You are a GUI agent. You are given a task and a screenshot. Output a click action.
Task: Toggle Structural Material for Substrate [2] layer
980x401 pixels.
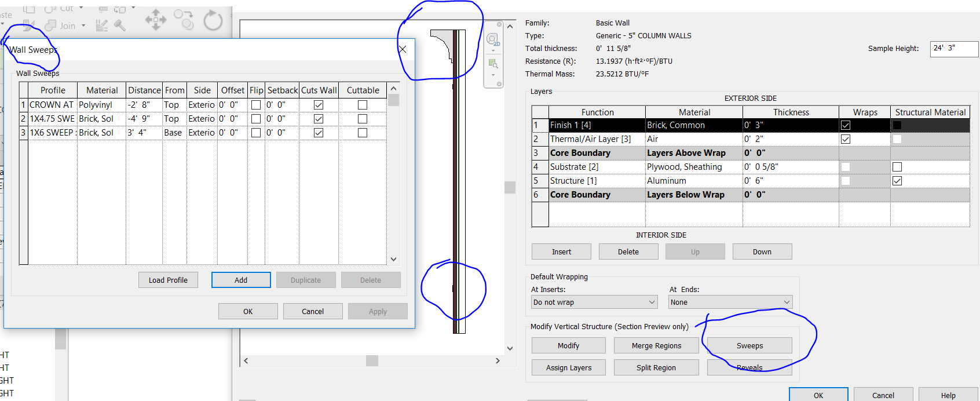897,167
